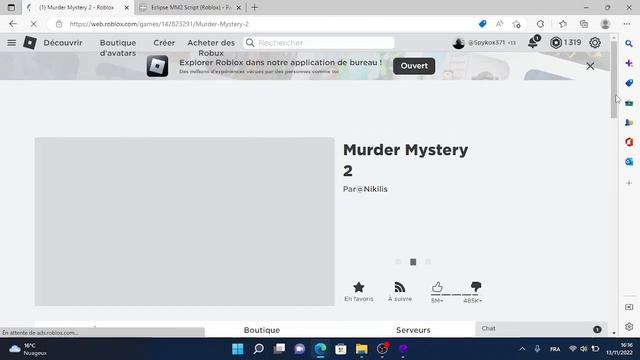Viewport: 640px width, 360px height.
Task: Stop page loading with X button
Action: click(x=33, y=24)
